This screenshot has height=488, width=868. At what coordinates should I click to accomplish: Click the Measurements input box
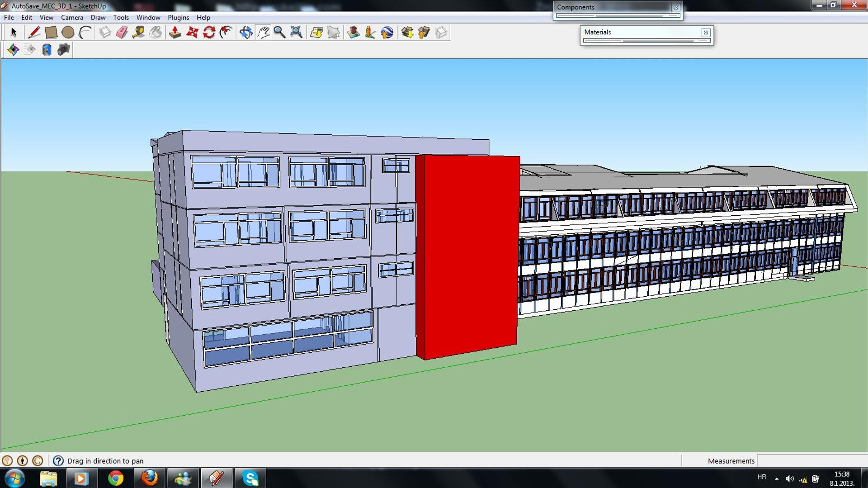pos(812,461)
